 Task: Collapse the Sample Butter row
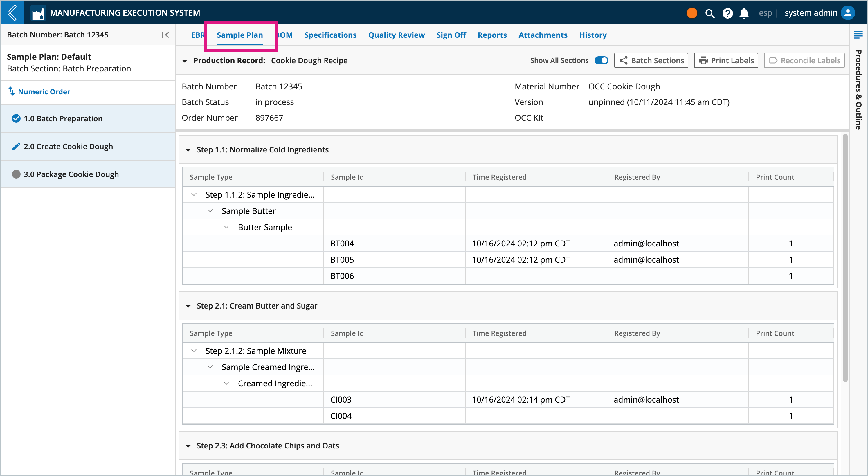click(210, 210)
